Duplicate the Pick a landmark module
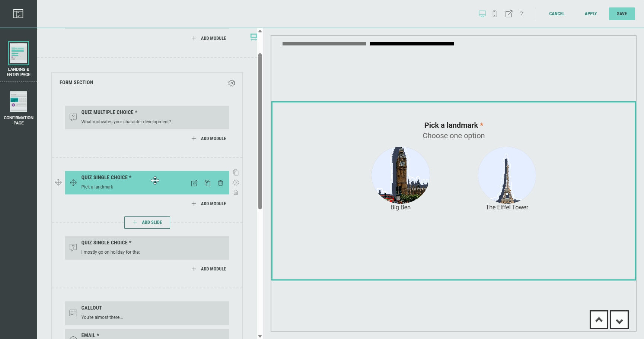The height and width of the screenshot is (339, 644). tap(207, 183)
